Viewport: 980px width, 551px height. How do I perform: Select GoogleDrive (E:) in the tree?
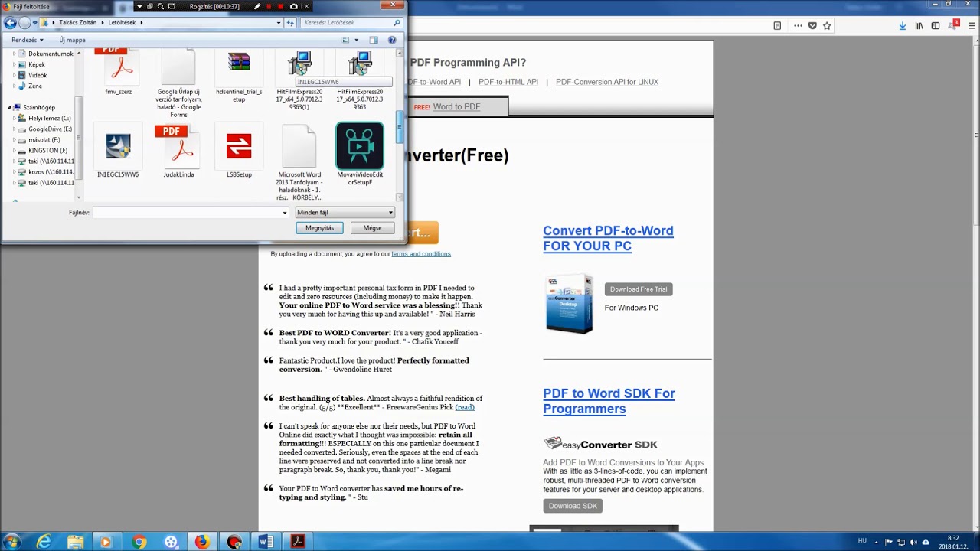pyautogui.click(x=50, y=129)
